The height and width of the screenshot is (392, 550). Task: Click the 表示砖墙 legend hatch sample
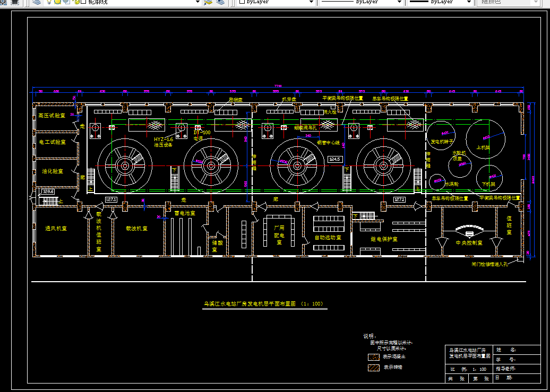[x=374, y=368]
